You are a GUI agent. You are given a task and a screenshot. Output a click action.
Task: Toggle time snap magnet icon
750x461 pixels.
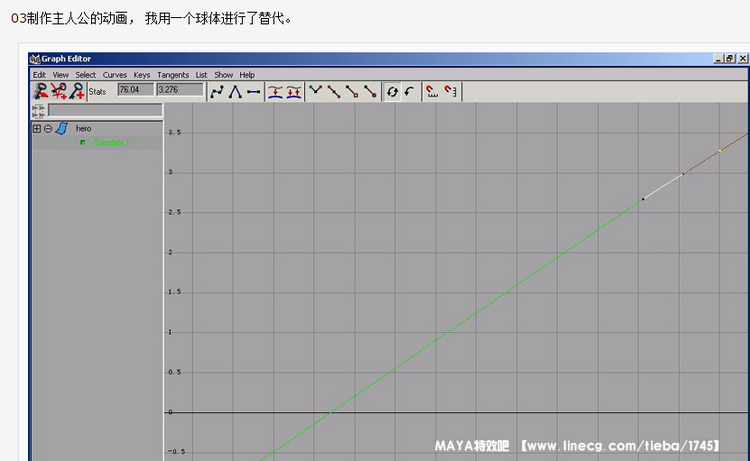pos(432,91)
